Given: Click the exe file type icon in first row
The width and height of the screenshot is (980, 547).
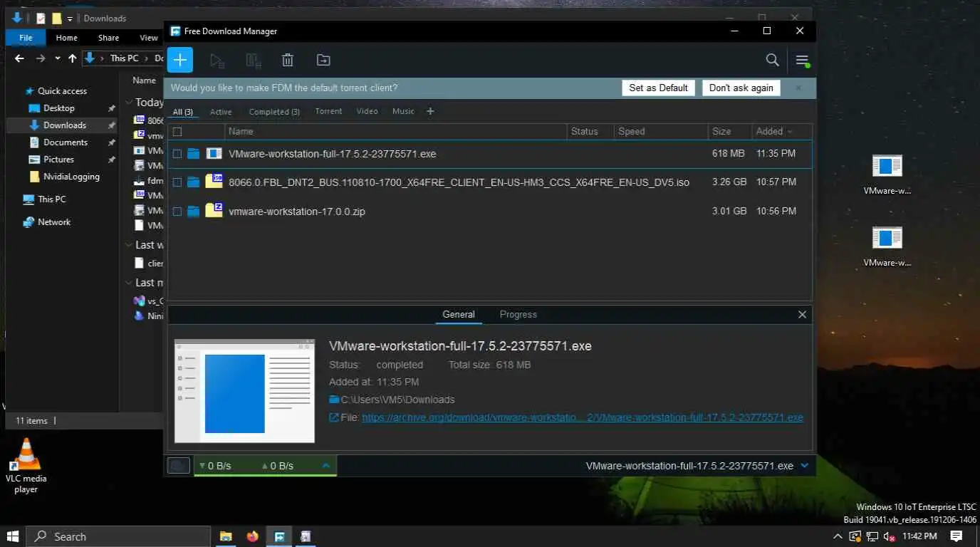Looking at the screenshot, I should click(214, 153).
